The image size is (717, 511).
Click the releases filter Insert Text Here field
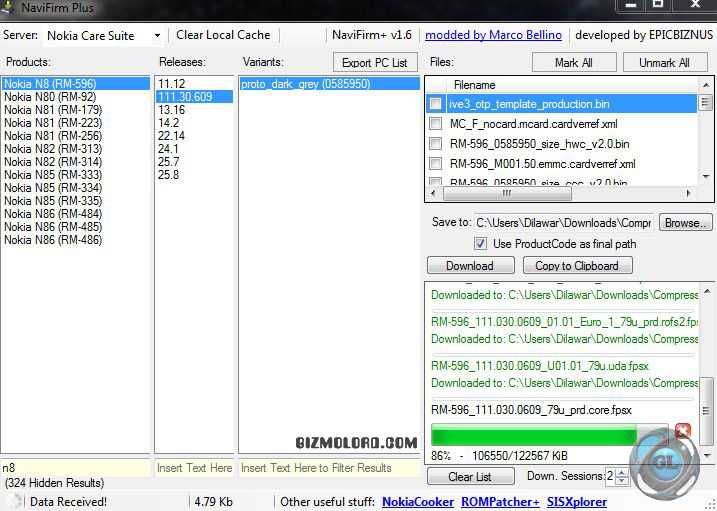194,468
